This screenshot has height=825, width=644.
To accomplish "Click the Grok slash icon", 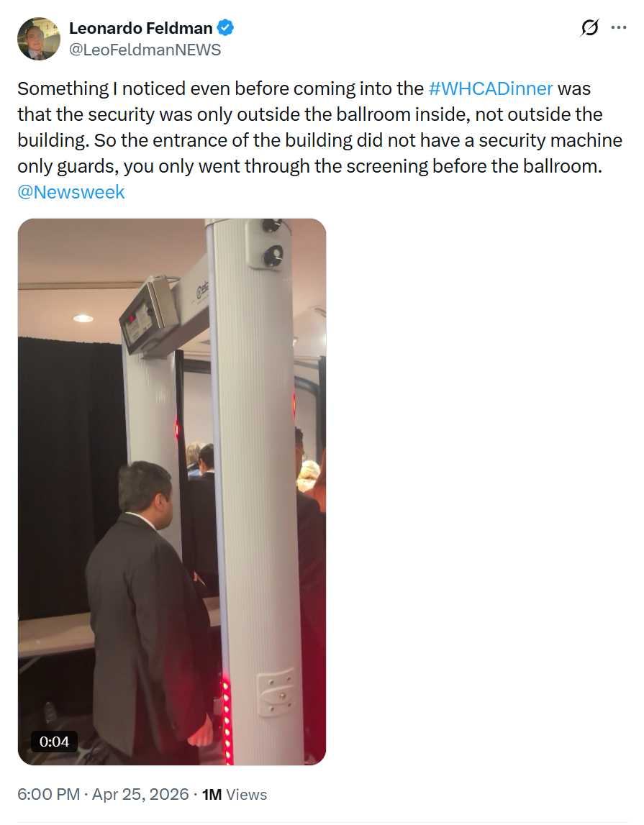I will pos(589,27).
